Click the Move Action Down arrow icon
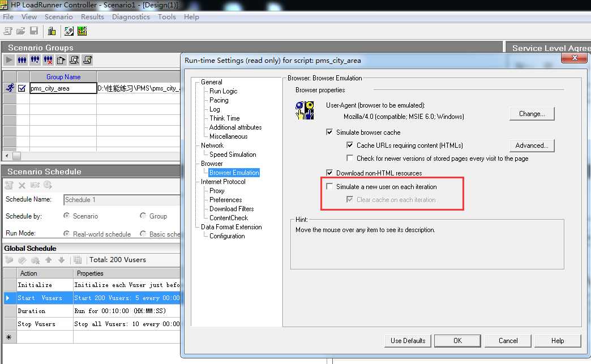Screen dimensions: 591x364 [x=62, y=260]
